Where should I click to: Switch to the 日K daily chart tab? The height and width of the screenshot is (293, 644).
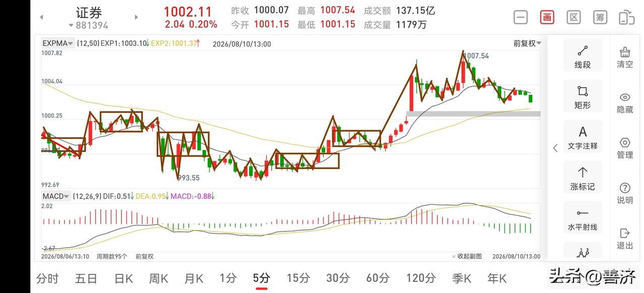(123, 278)
